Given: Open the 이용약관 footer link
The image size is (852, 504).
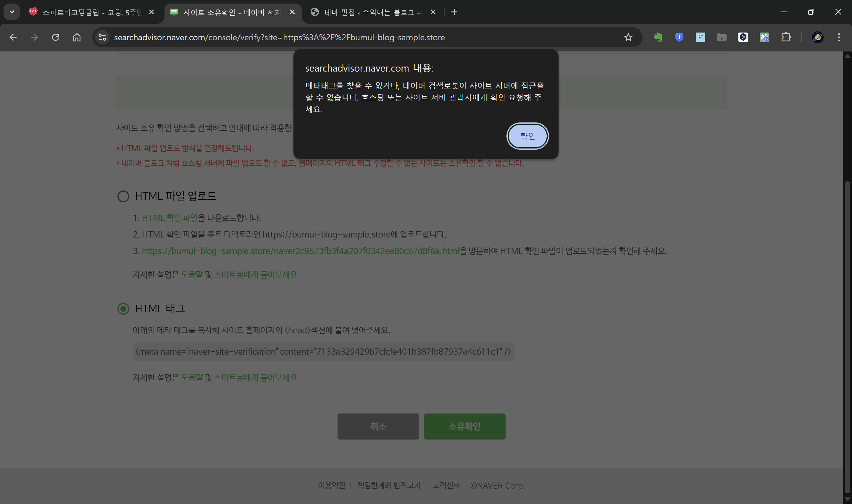Looking at the screenshot, I should pyautogui.click(x=331, y=486).
